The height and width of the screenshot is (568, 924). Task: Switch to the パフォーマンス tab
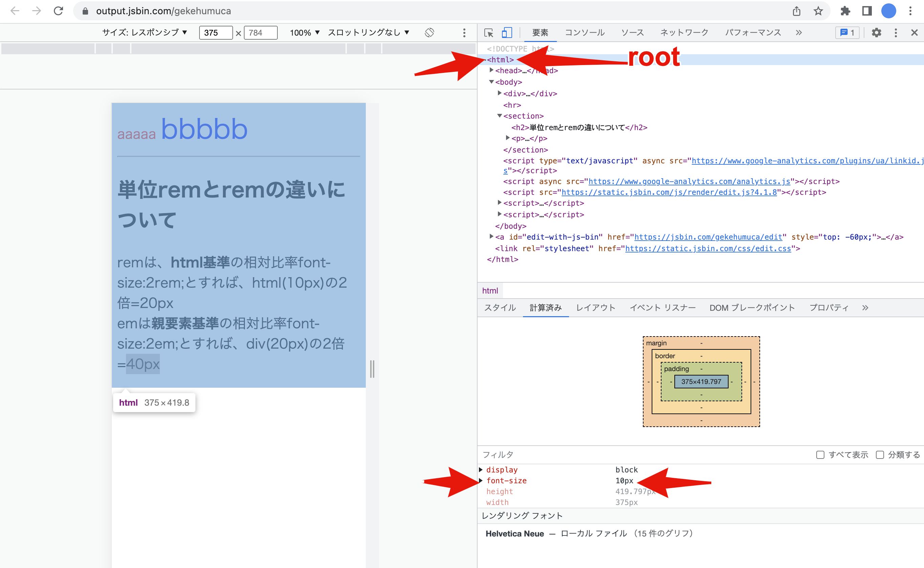753,33
